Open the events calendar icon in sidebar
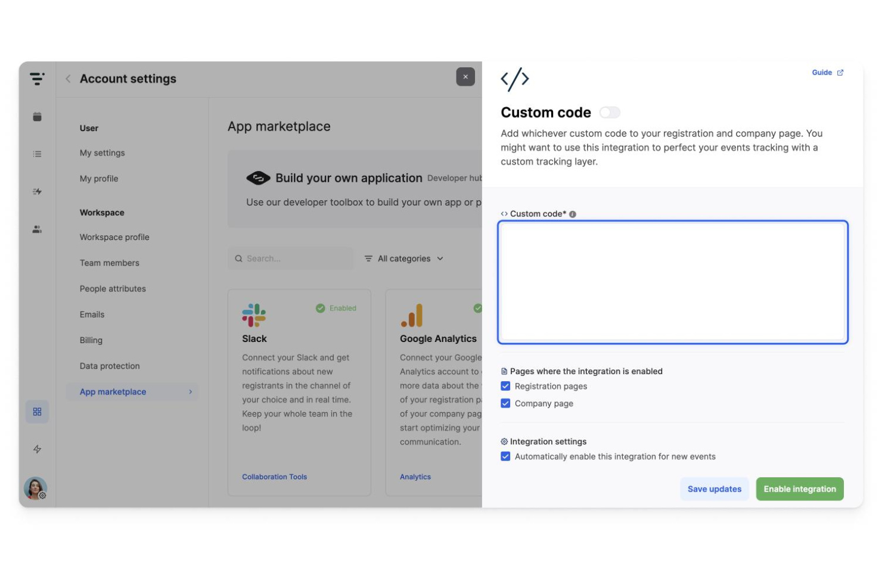This screenshot has width=882, height=588. pyautogui.click(x=37, y=117)
